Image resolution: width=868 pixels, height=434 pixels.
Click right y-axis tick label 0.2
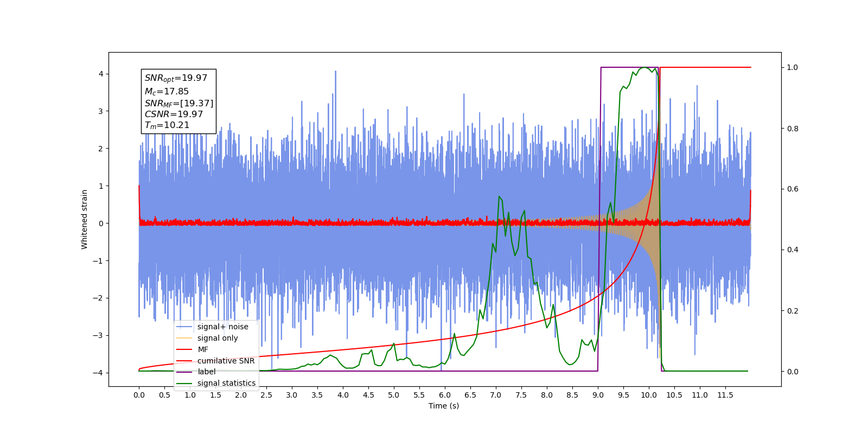pyautogui.click(x=793, y=311)
